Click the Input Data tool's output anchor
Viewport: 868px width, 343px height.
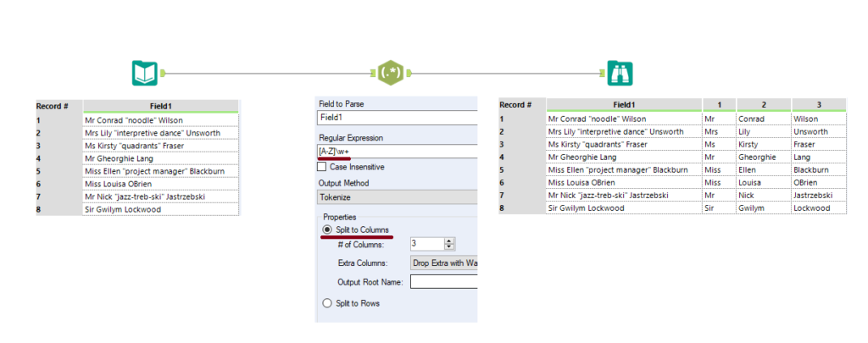[x=163, y=73]
